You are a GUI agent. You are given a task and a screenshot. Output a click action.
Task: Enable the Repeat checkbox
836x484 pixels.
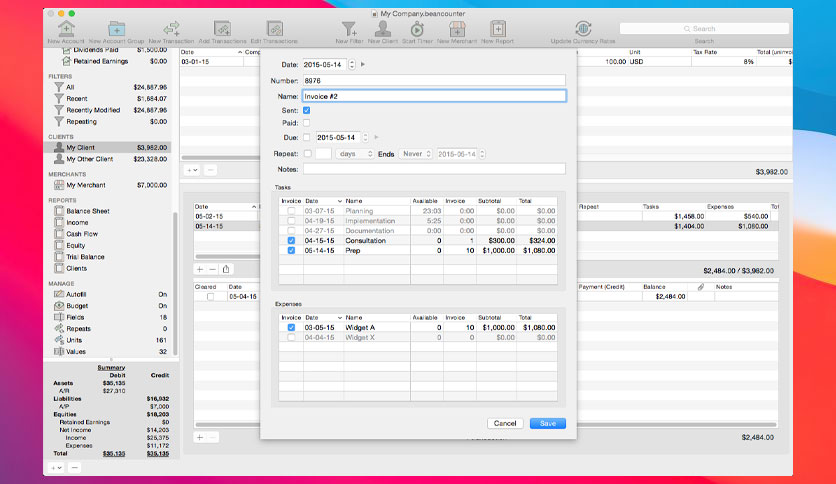(308, 154)
